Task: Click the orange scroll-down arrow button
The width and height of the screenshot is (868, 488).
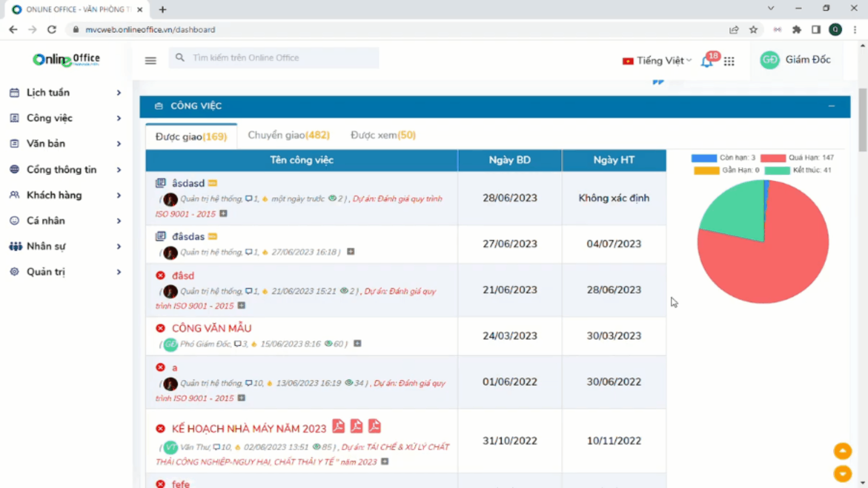Action: pyautogui.click(x=842, y=474)
